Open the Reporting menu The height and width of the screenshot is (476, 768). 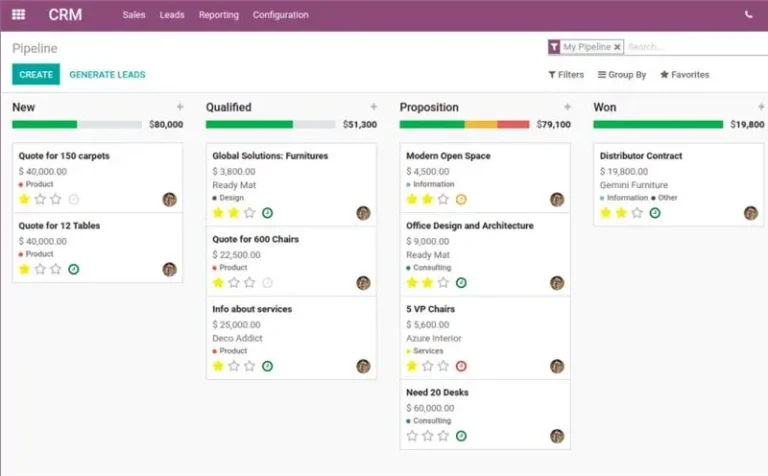click(x=218, y=15)
